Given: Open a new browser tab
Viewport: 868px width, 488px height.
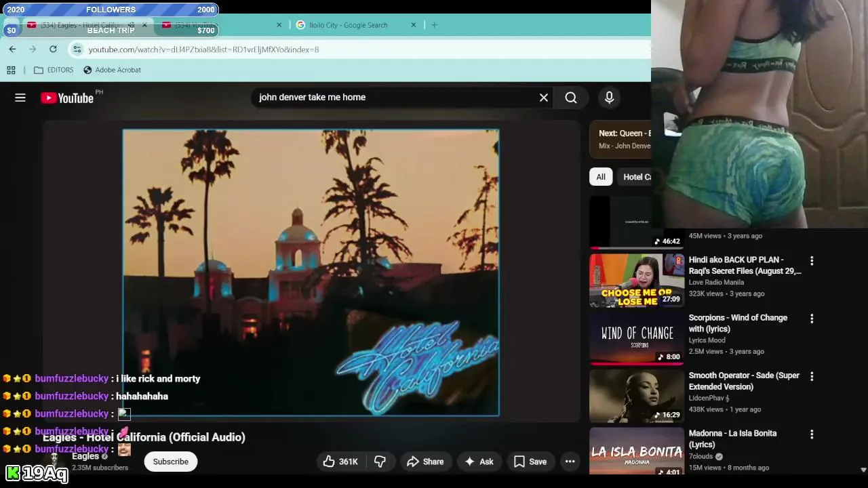Looking at the screenshot, I should [x=435, y=25].
